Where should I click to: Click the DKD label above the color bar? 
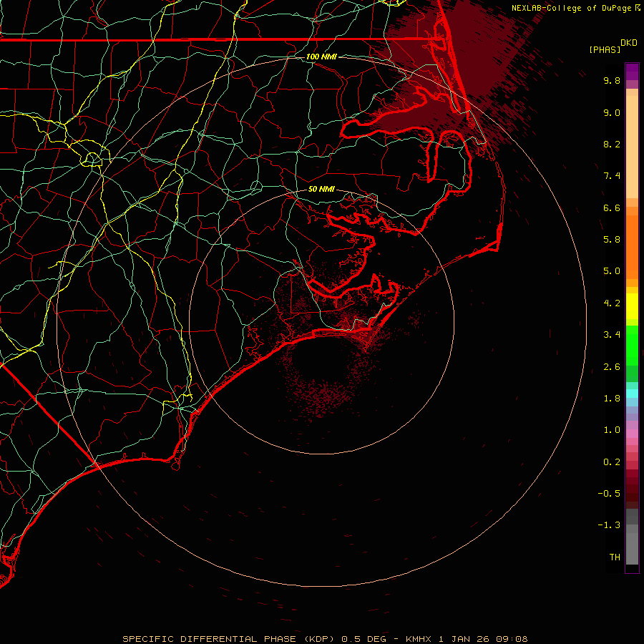point(629,43)
